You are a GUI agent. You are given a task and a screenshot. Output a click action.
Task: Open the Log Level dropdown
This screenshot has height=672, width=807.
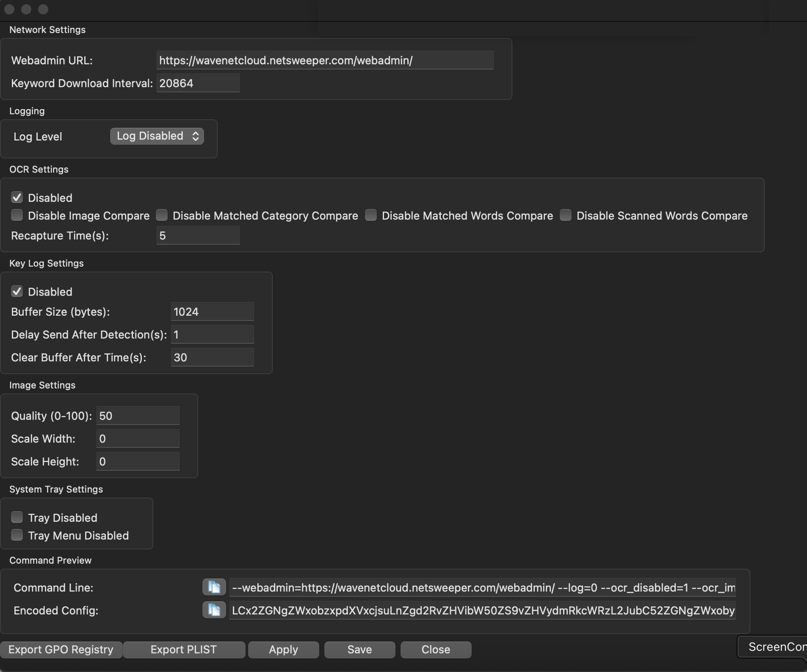click(157, 136)
